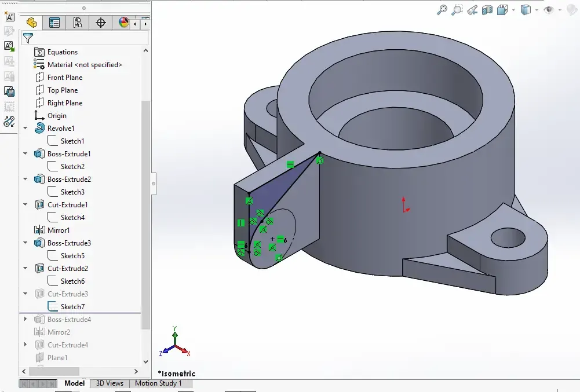580x392 pixels.
Task: Click the Boss-Extrude3 feature icon
Action: coord(39,243)
